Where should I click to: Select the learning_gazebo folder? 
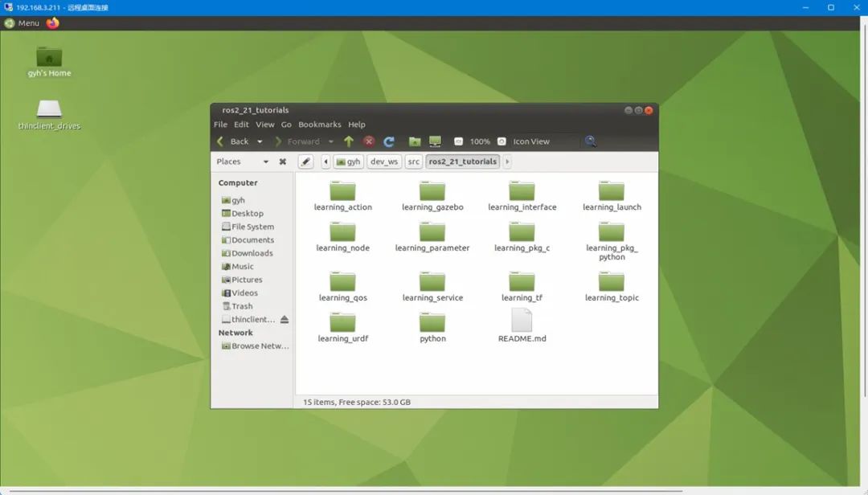[x=432, y=197]
